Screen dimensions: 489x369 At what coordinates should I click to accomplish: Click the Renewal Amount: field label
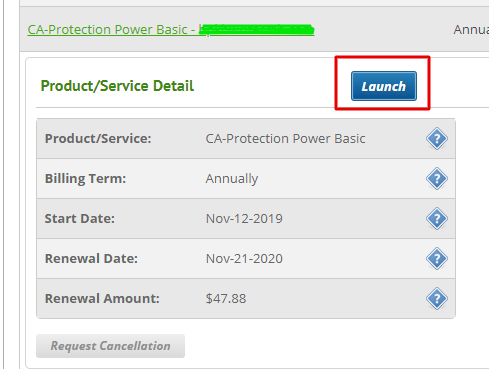(102, 298)
